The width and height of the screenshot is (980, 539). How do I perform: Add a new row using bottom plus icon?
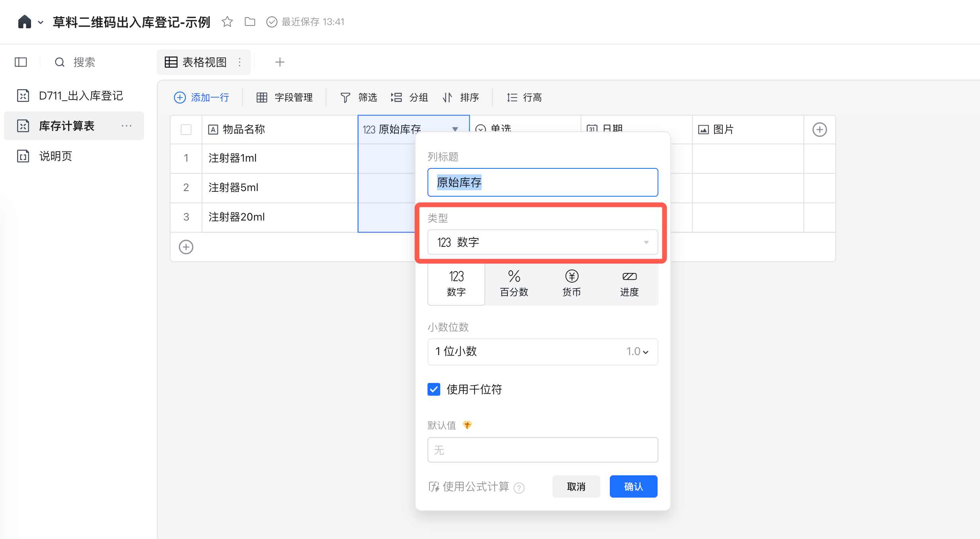(x=186, y=247)
